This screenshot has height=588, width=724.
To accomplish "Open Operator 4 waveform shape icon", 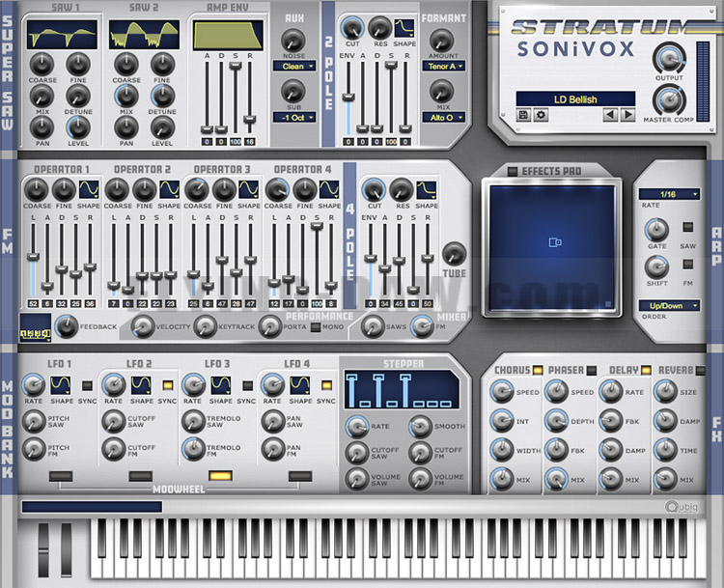I will tap(329, 189).
